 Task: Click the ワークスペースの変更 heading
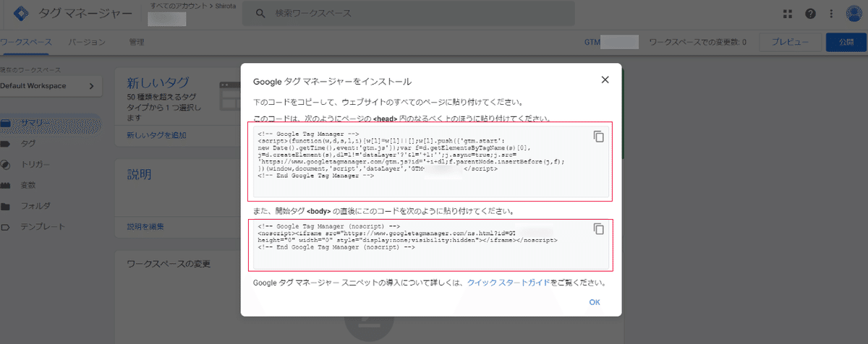click(169, 265)
